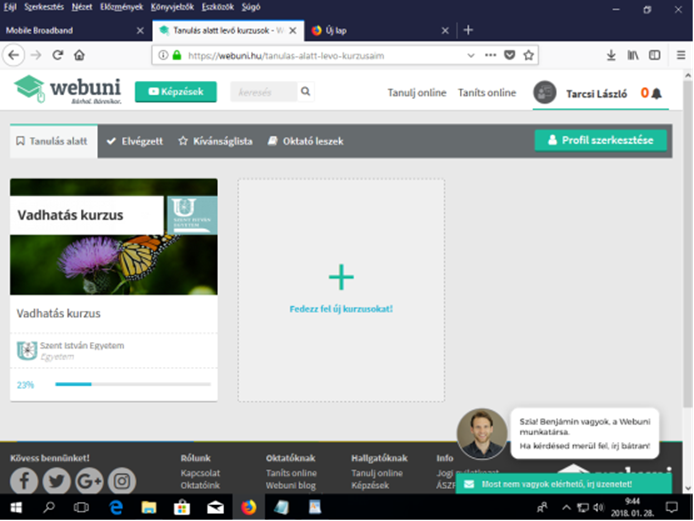Screen dimensions: 694x521
Task: Click the Vadhatás kurzus progress bar
Action: [x=132, y=384]
